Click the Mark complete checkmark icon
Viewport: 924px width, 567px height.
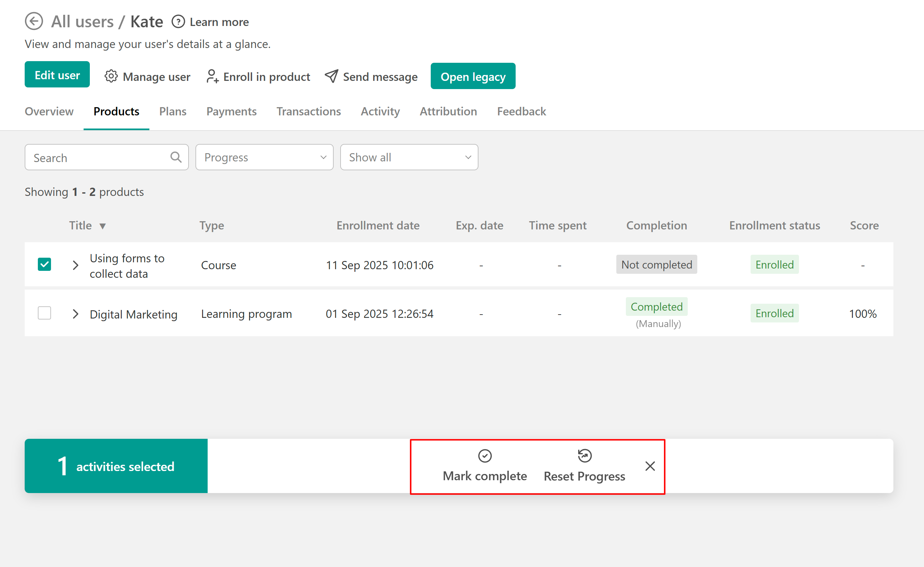[x=484, y=456]
